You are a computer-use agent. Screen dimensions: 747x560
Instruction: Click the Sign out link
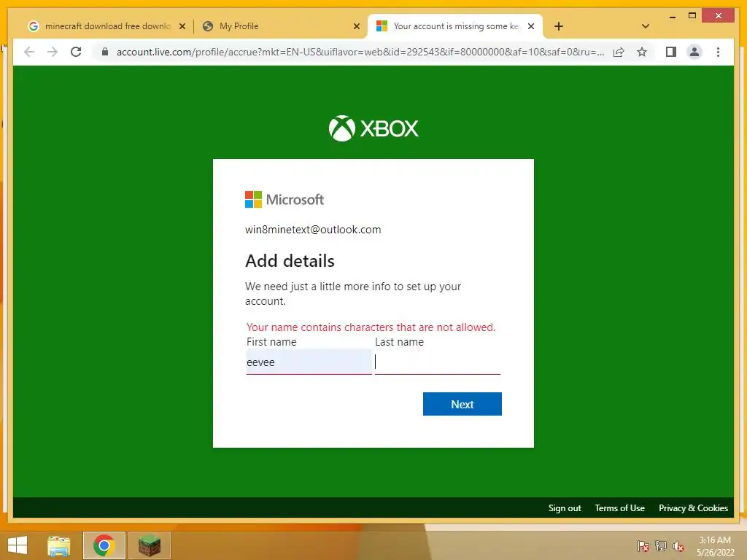pos(565,508)
